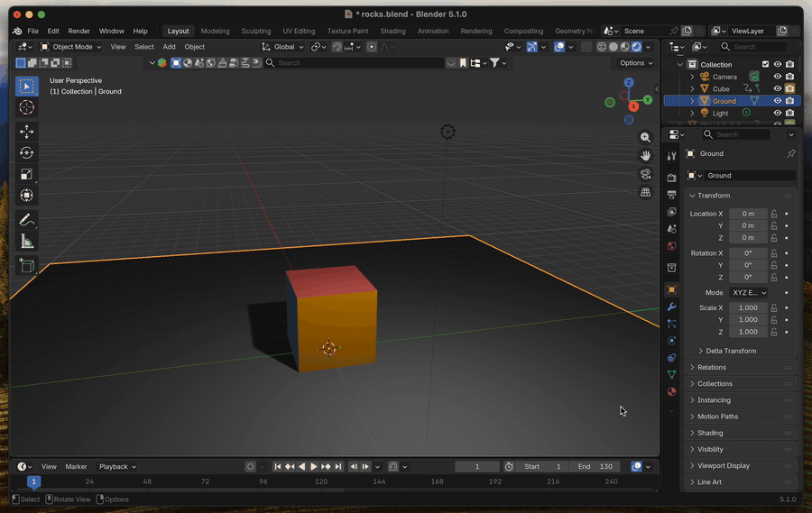The height and width of the screenshot is (513, 812).
Task: Pin the Ground properties panel
Action: coord(790,154)
